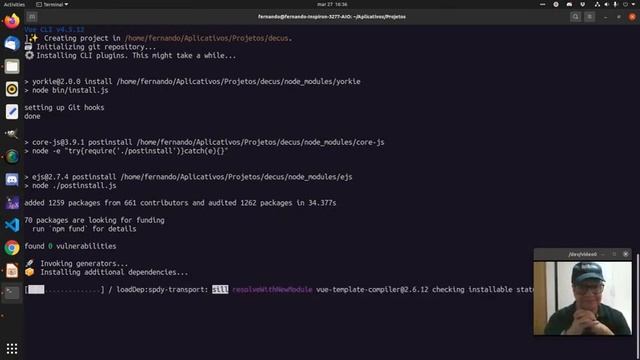The width and height of the screenshot is (640, 360).
Task: Open Google Chrome from the dock
Action: click(12, 248)
